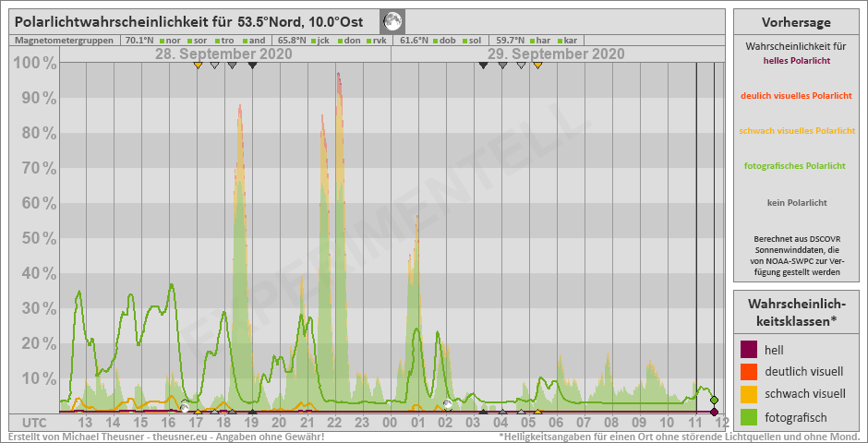
Task: Click the black night triangle on 28 September
Action: 252,65
